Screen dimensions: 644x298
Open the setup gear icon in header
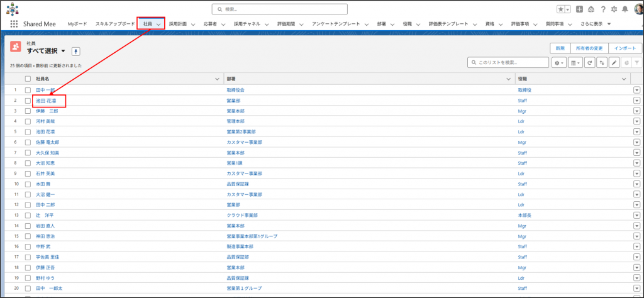click(614, 9)
